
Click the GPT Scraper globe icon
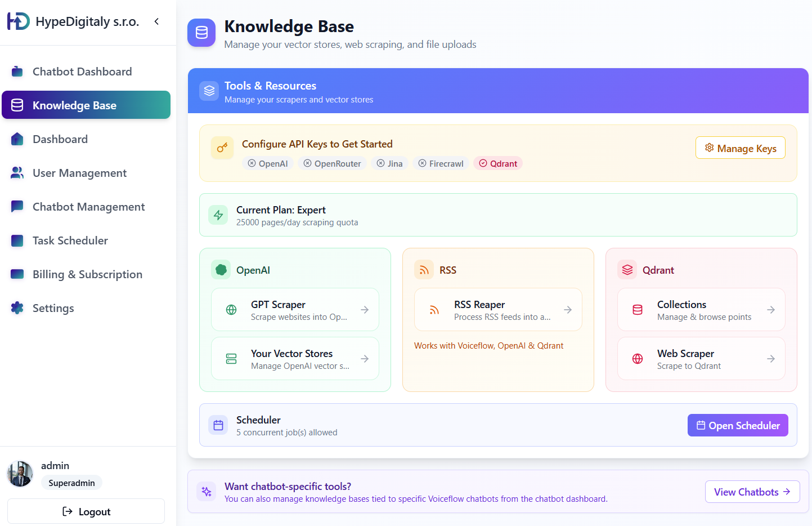pyautogui.click(x=231, y=309)
